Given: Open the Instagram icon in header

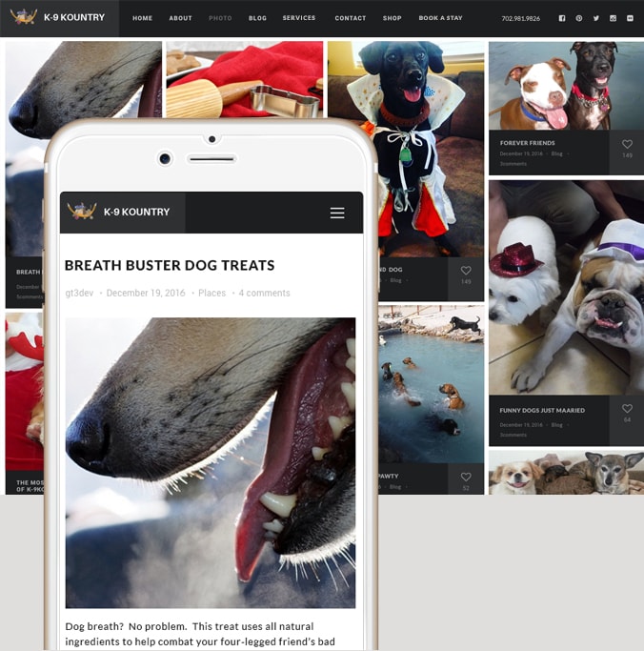Looking at the screenshot, I should pos(613,18).
